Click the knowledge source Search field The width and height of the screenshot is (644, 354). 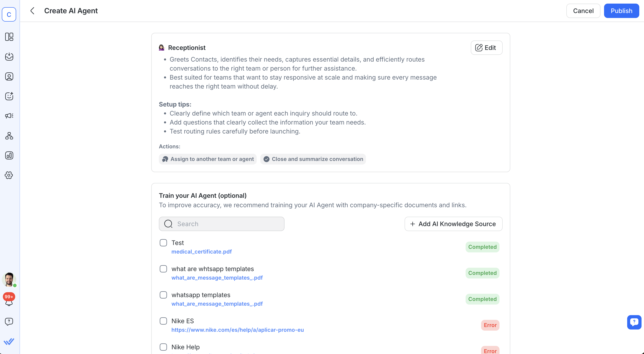(221, 224)
